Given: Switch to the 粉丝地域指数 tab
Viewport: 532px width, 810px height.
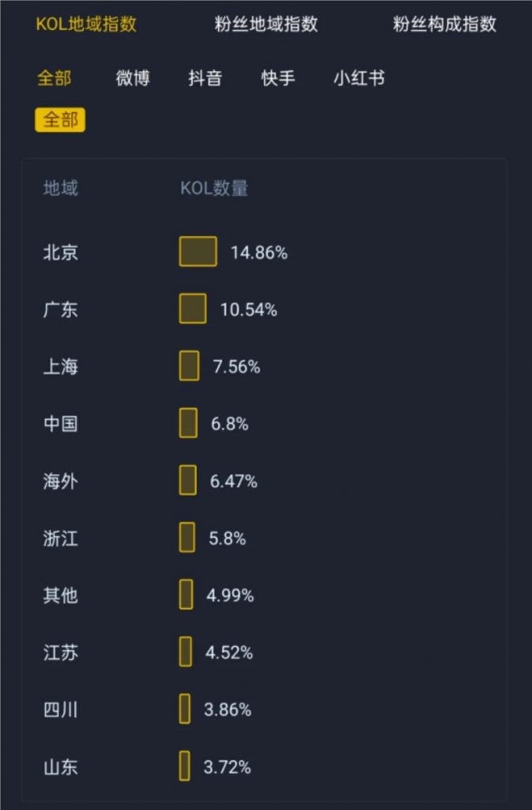Looking at the screenshot, I should 266,25.
